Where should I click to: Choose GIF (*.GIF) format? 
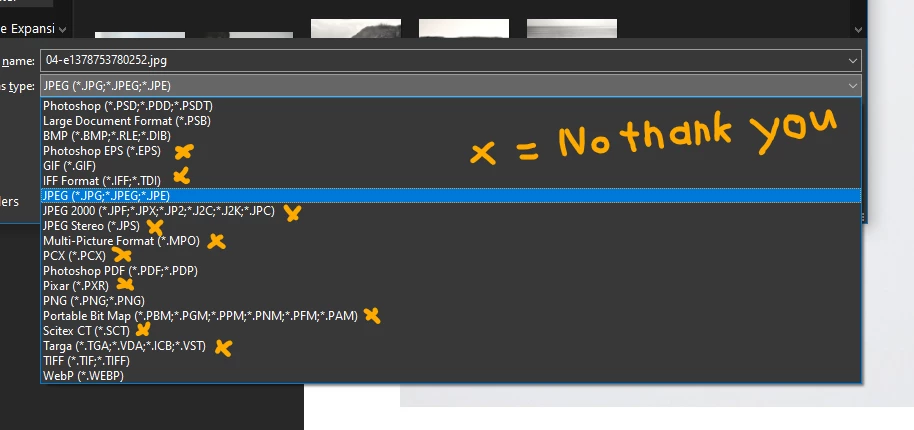pos(451,165)
